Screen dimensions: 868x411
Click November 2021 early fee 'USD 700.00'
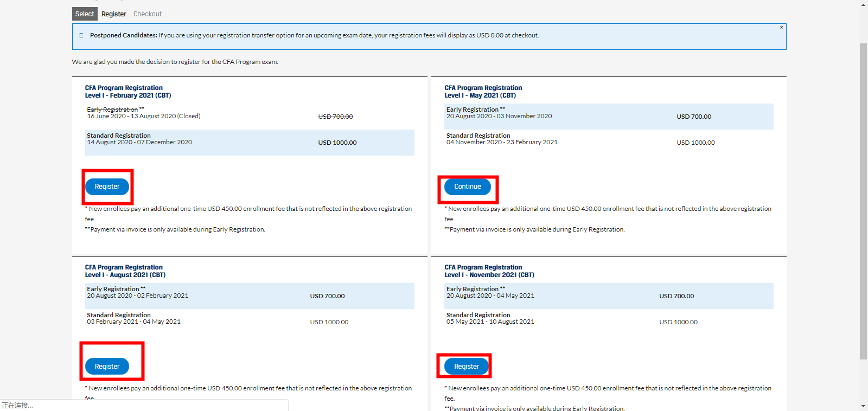coord(676,296)
